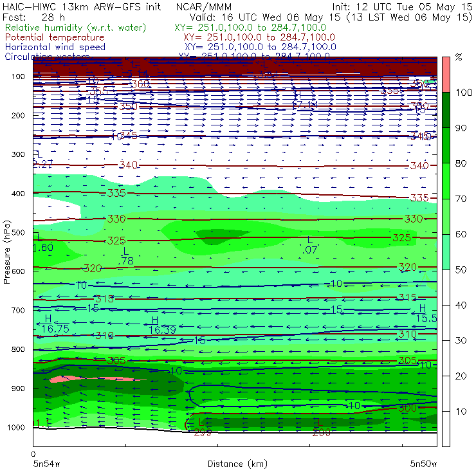
Task: Click the '5n50w' right endpoint label
Action: pos(423,464)
